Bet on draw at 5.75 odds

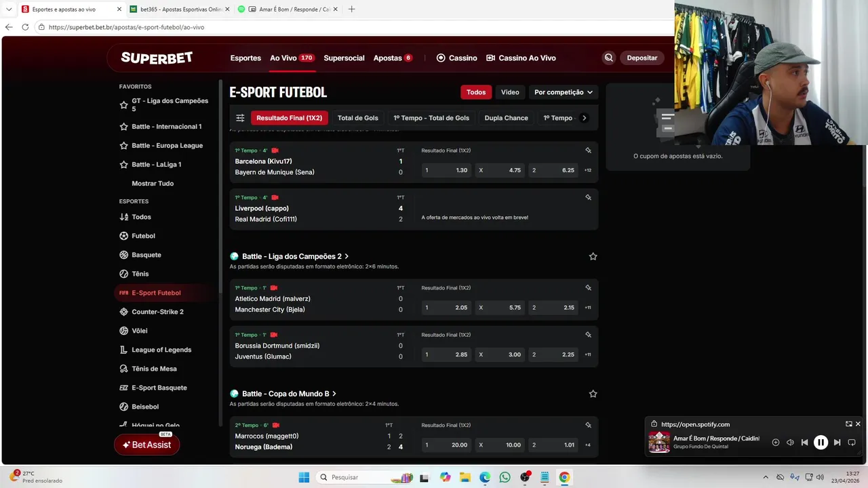500,308
